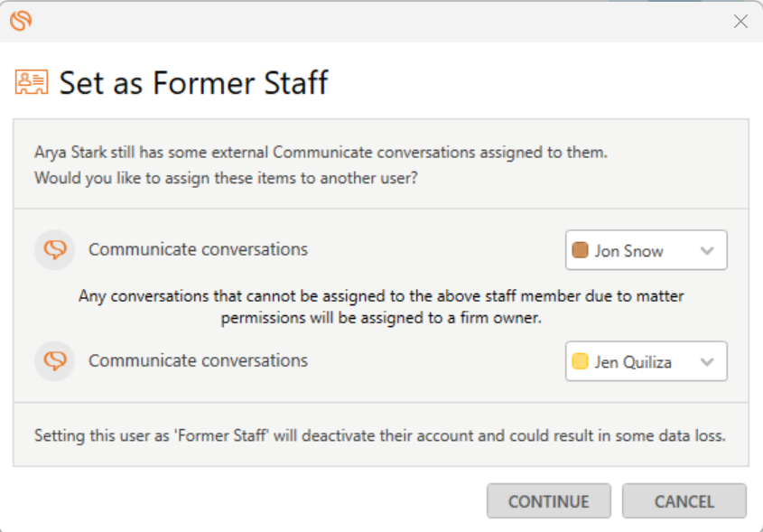The height and width of the screenshot is (532, 763).
Task: Expand the chevron arrow next to Jon Snow
Action: click(x=707, y=251)
